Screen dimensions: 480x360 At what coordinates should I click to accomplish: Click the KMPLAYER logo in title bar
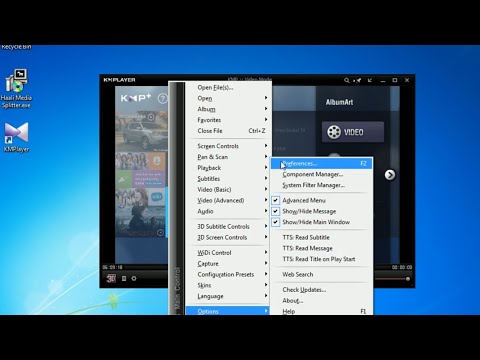[119, 80]
